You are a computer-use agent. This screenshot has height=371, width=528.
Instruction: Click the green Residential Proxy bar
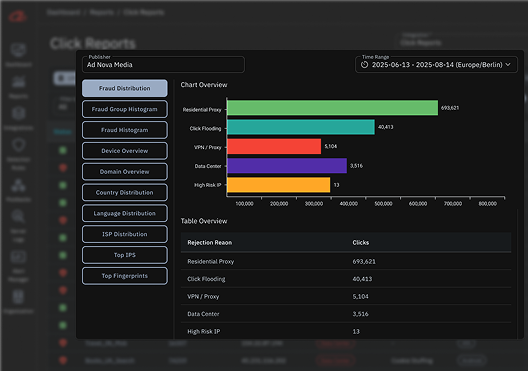[x=333, y=108]
